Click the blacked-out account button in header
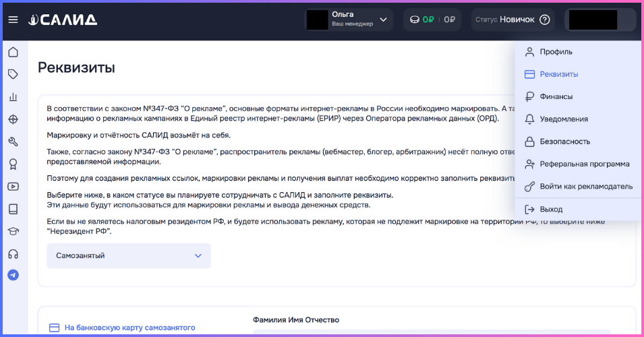The height and width of the screenshot is (337, 644). click(x=600, y=20)
